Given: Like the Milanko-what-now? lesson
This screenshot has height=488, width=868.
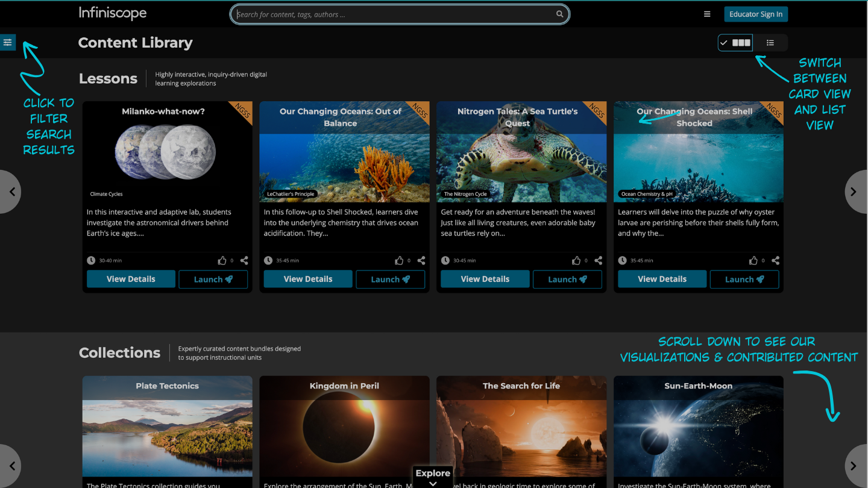Looking at the screenshot, I should point(222,261).
